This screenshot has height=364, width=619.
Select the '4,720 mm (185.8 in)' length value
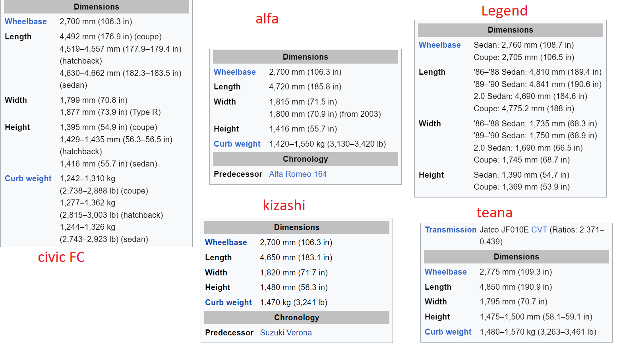coord(306,87)
